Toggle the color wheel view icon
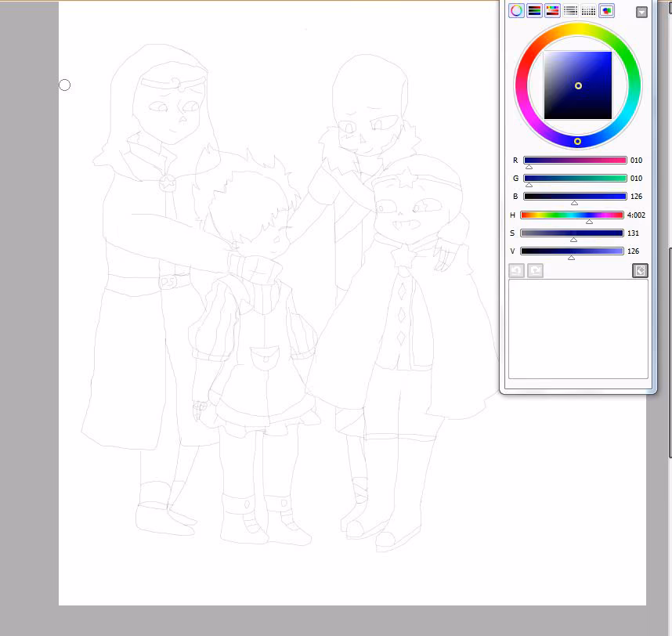This screenshot has width=672, height=636. pos(516,11)
